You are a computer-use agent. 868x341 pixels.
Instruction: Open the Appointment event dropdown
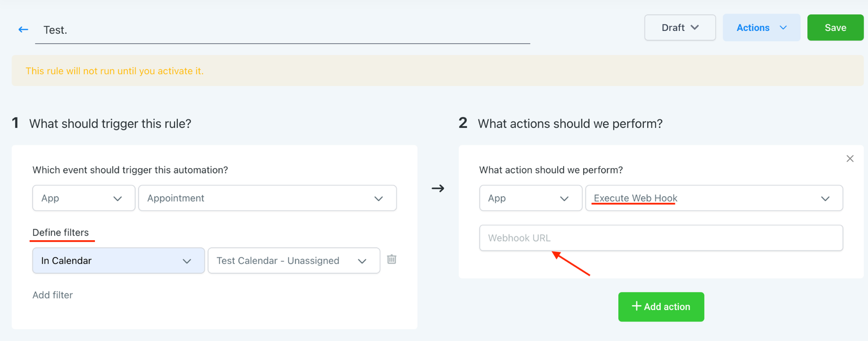[x=267, y=198]
